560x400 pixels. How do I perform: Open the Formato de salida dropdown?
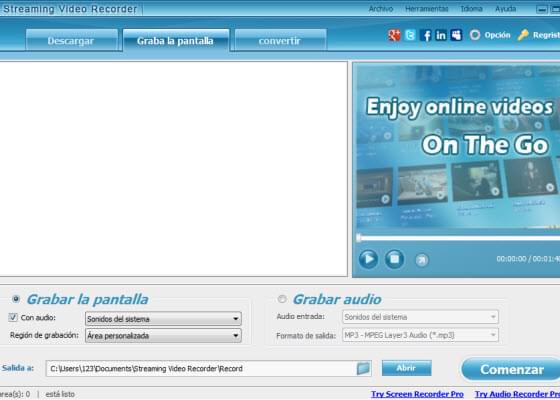coord(420,335)
